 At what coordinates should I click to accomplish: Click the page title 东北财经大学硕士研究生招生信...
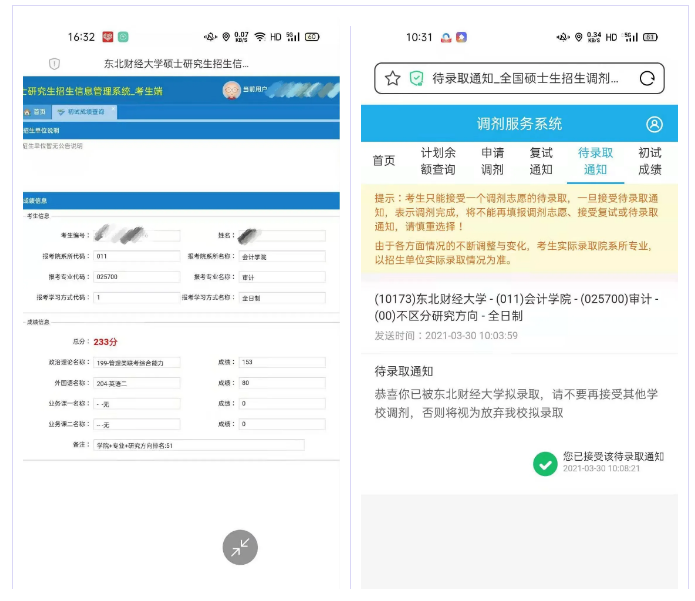click(x=176, y=64)
